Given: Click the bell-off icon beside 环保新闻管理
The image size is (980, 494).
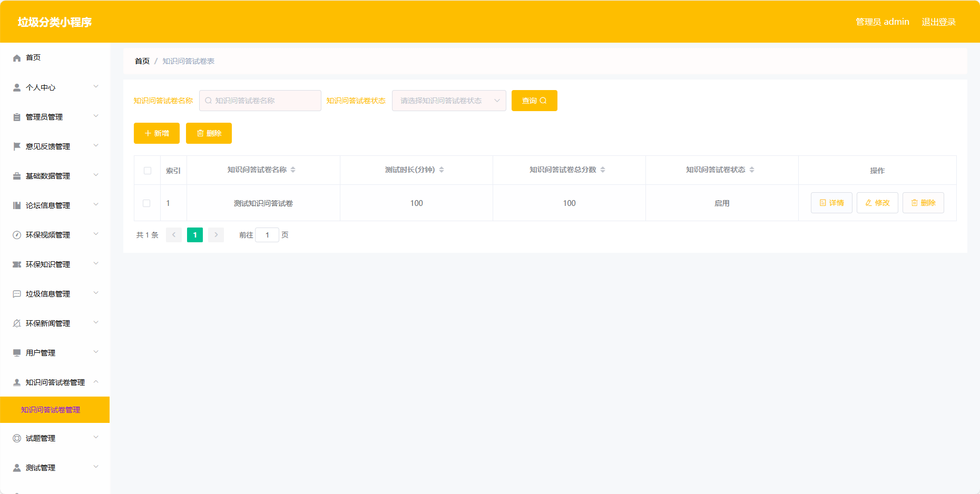Looking at the screenshot, I should tap(17, 323).
